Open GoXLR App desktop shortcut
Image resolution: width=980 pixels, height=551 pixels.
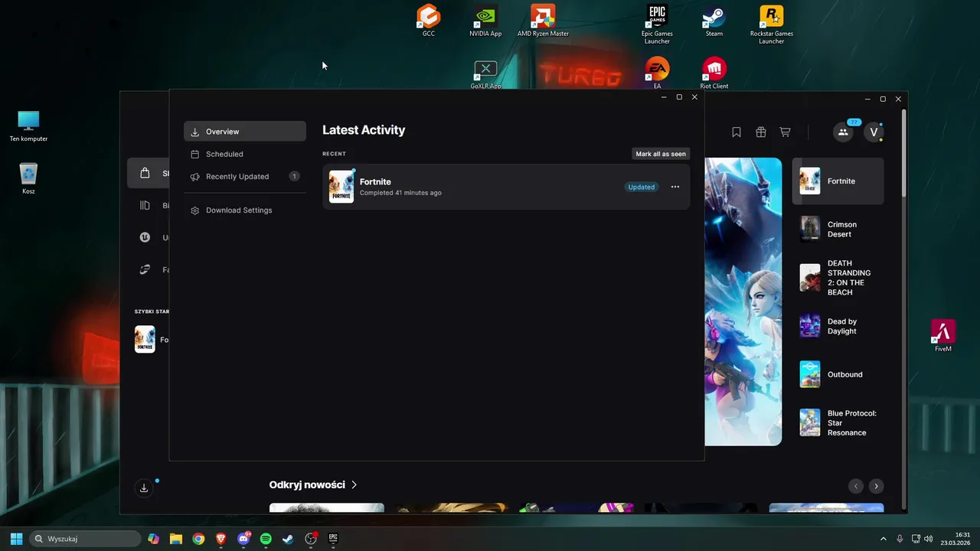click(485, 75)
